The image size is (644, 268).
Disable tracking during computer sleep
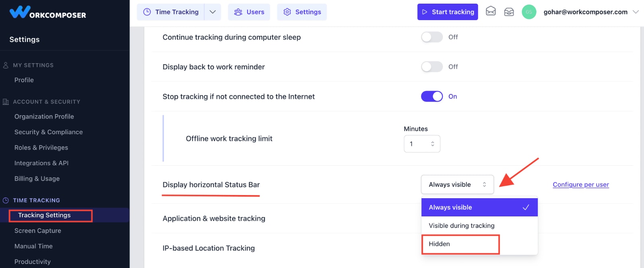(x=431, y=37)
